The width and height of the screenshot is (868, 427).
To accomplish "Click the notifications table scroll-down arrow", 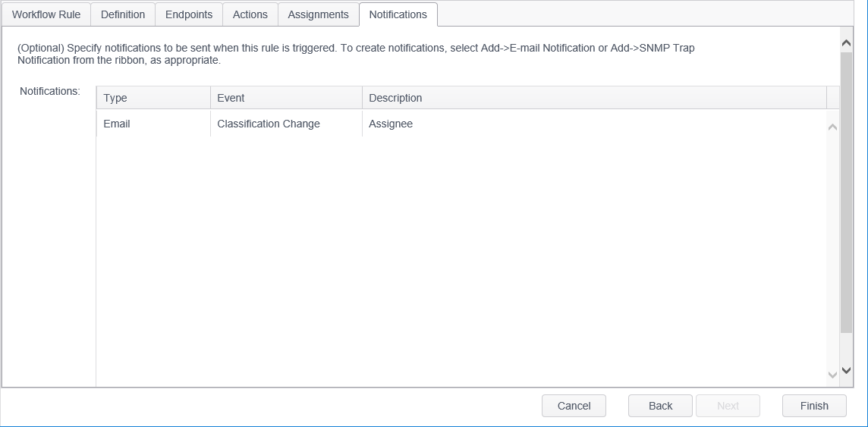I will pos(832,373).
